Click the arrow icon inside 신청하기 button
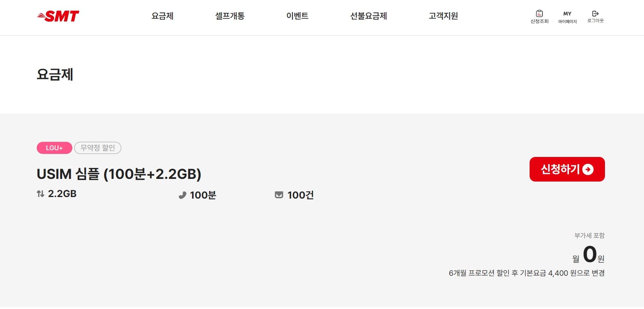Image resolution: width=644 pixels, height=309 pixels. [588, 170]
